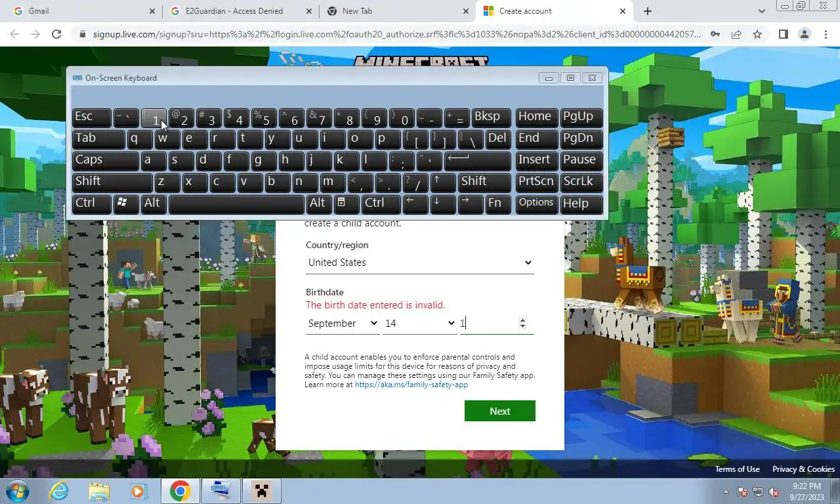Open the Terms of Use link
This screenshot has height=504, width=840.
point(738,469)
